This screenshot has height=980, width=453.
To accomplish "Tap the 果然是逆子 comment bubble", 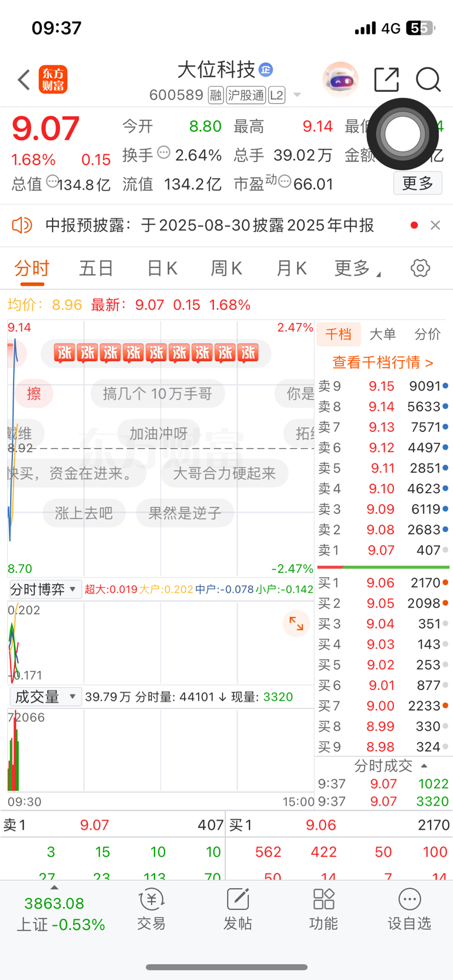I will (185, 513).
